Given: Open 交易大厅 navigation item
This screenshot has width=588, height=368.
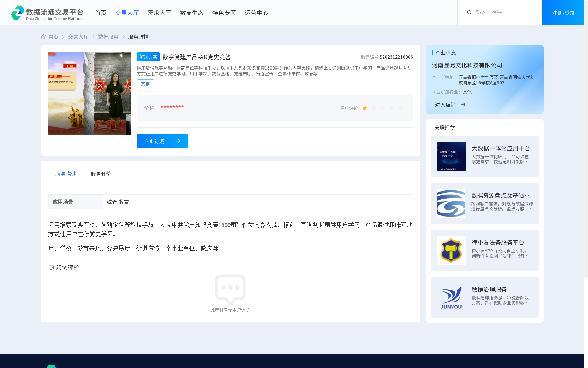Looking at the screenshot, I should coord(127,13).
